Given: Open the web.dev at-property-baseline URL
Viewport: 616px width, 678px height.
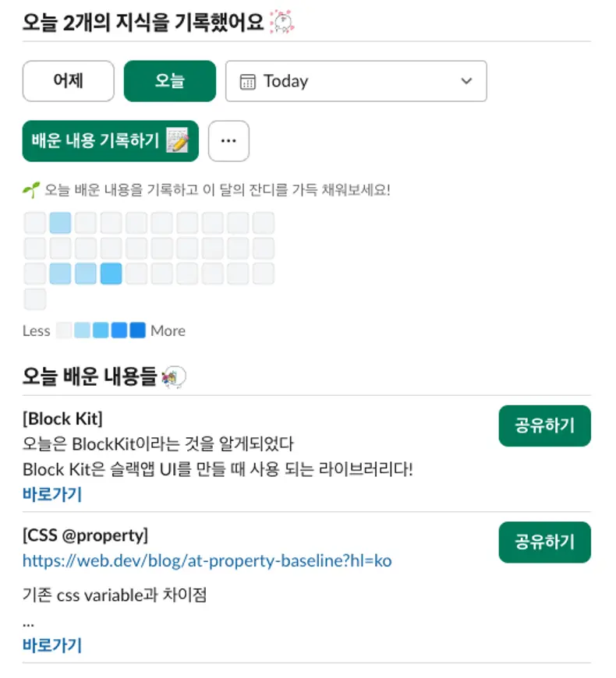Looking at the screenshot, I should [x=207, y=561].
